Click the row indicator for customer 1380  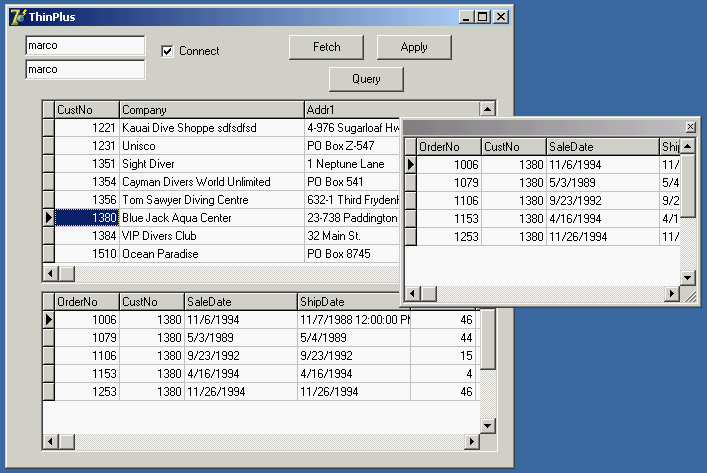pos(48,217)
